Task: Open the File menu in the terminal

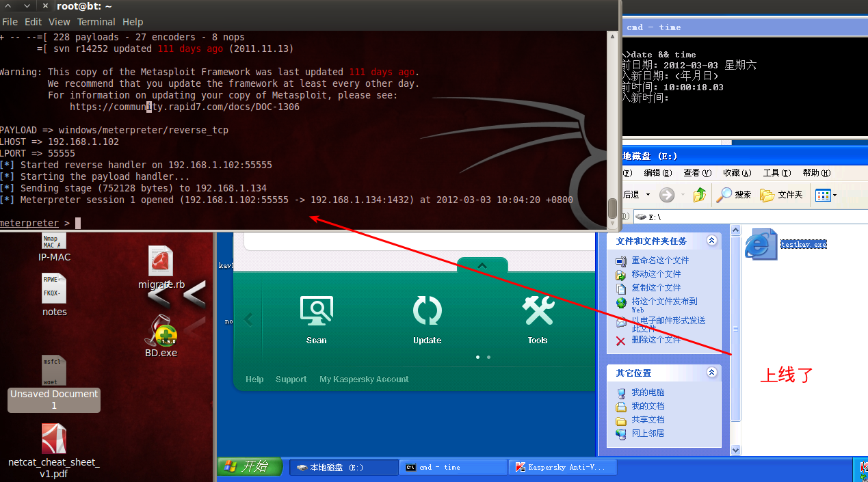Action: 10,22
